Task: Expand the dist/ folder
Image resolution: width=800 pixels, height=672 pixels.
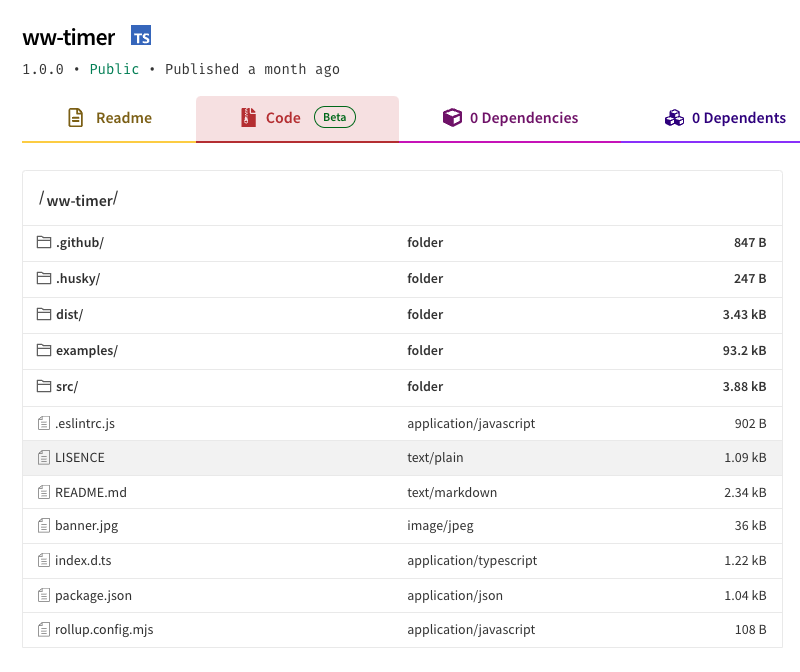Action: click(x=69, y=315)
